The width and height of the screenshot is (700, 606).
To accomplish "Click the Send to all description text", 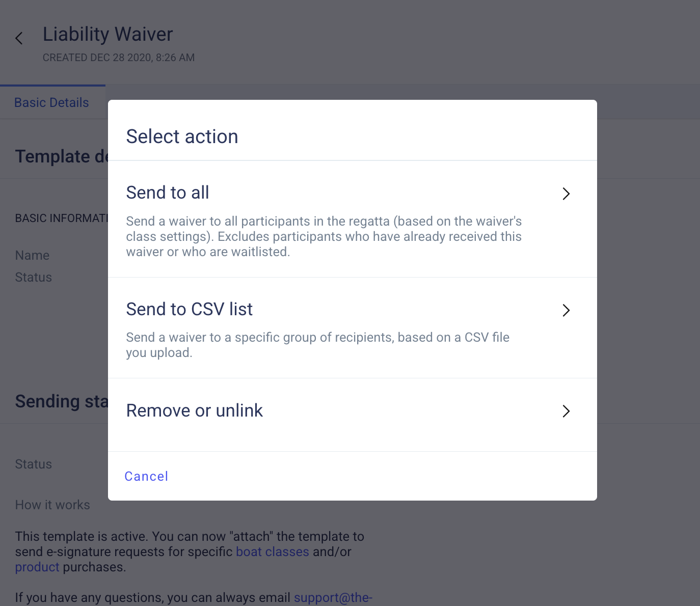I will (x=324, y=236).
